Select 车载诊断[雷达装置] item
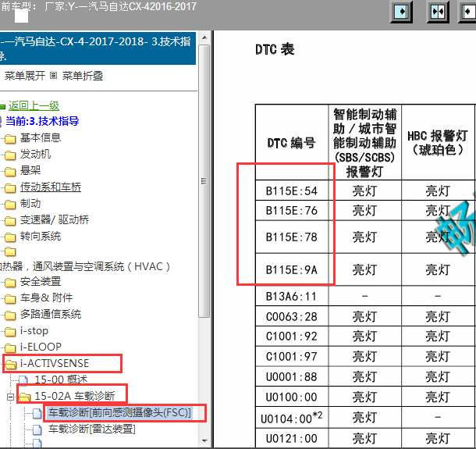476x449 pixels. [91, 429]
